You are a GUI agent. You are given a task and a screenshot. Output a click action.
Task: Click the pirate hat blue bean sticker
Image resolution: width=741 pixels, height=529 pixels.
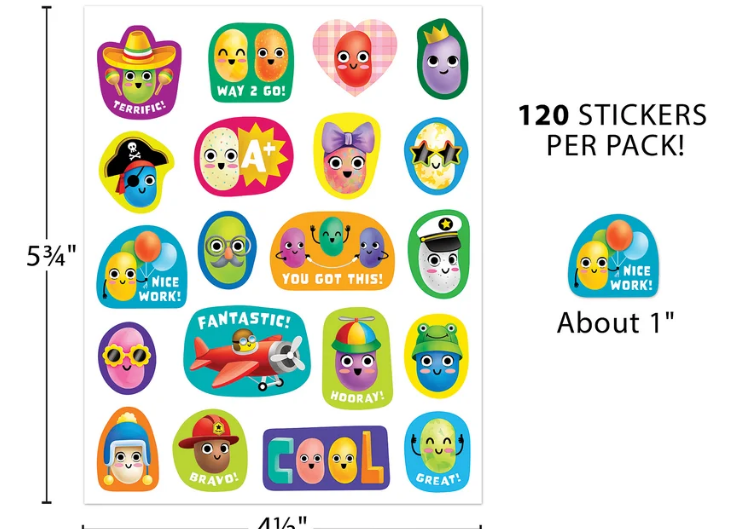coord(136,172)
